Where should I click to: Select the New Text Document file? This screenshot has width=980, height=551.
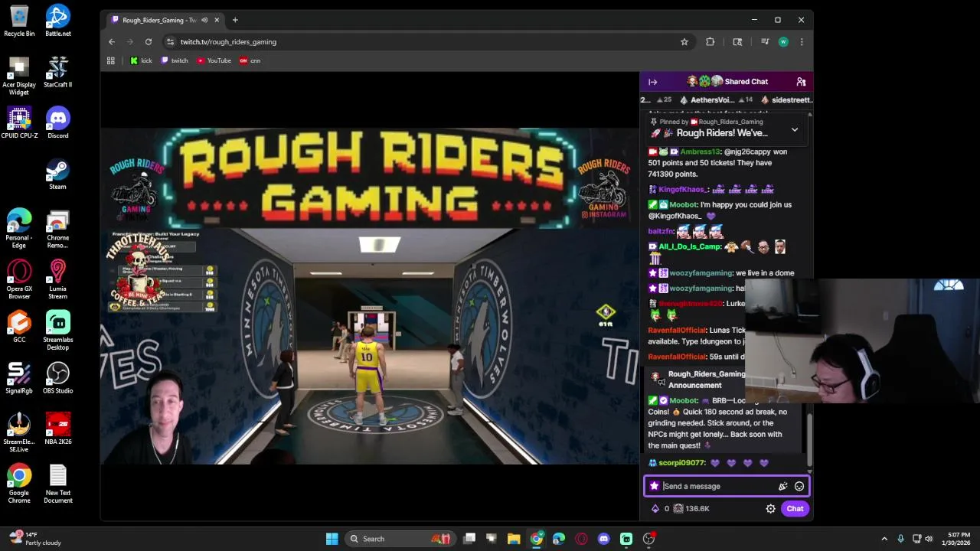pyautogui.click(x=58, y=484)
